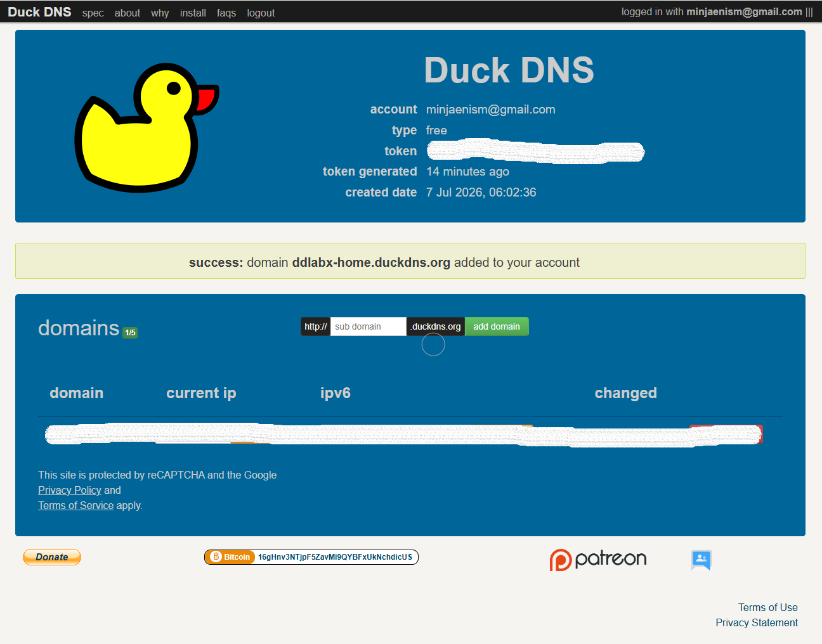Screen dimensions: 822x644
Task: Click the current ip column header
Action: point(201,393)
